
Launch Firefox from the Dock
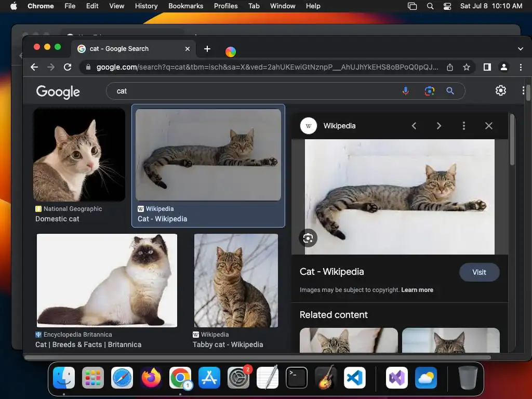tap(151, 378)
